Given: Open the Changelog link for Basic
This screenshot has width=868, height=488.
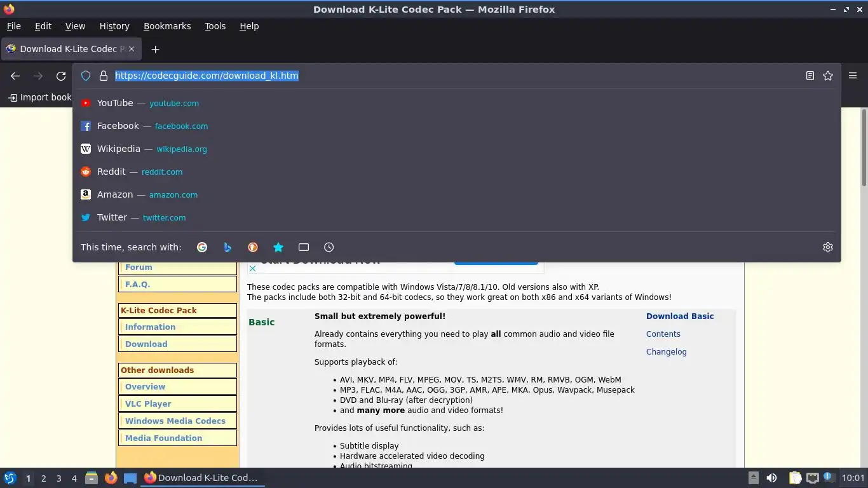Looking at the screenshot, I should 667,351.
